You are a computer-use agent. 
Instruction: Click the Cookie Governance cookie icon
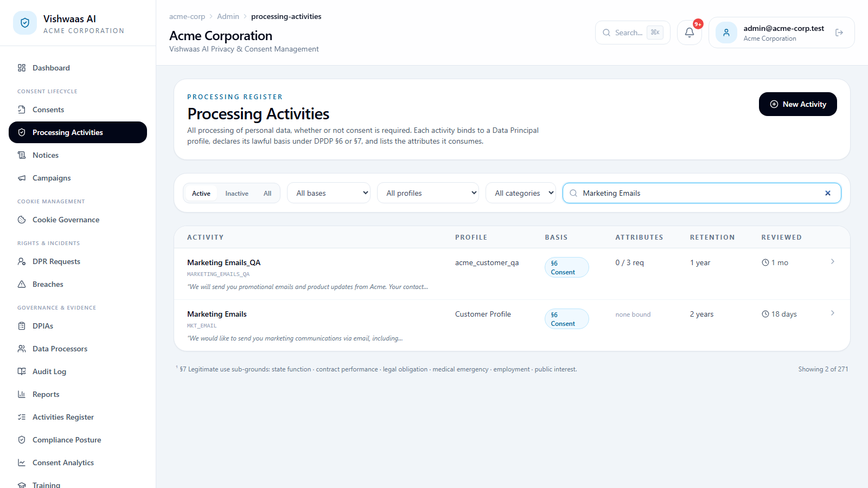22,220
